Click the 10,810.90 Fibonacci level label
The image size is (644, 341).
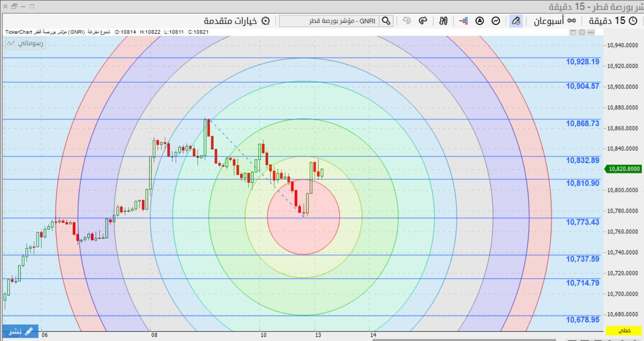(x=582, y=183)
